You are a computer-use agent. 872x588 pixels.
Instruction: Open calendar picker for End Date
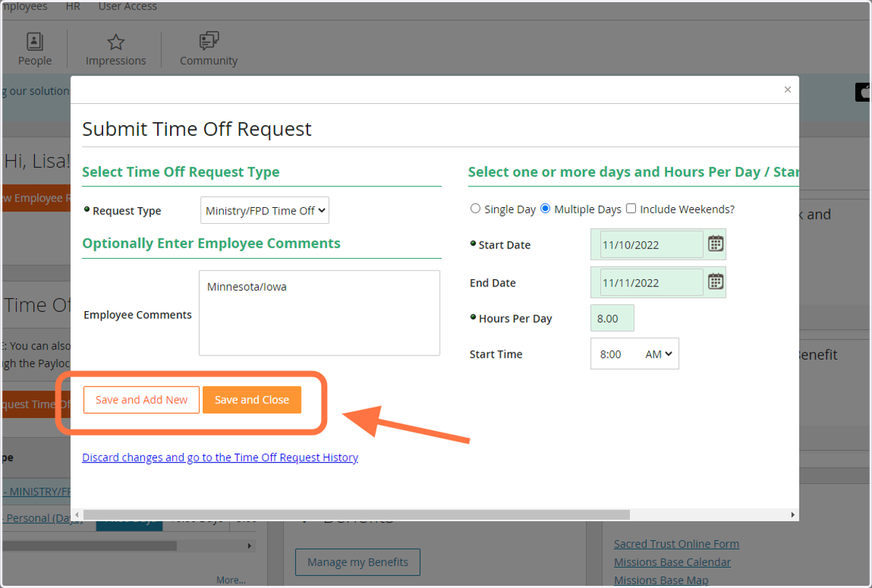716,281
